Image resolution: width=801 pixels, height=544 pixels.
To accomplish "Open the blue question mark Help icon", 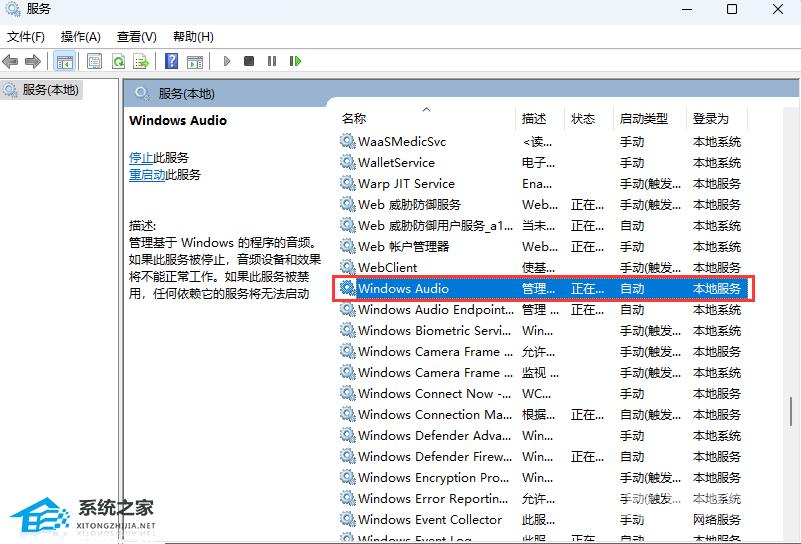I will (171, 61).
